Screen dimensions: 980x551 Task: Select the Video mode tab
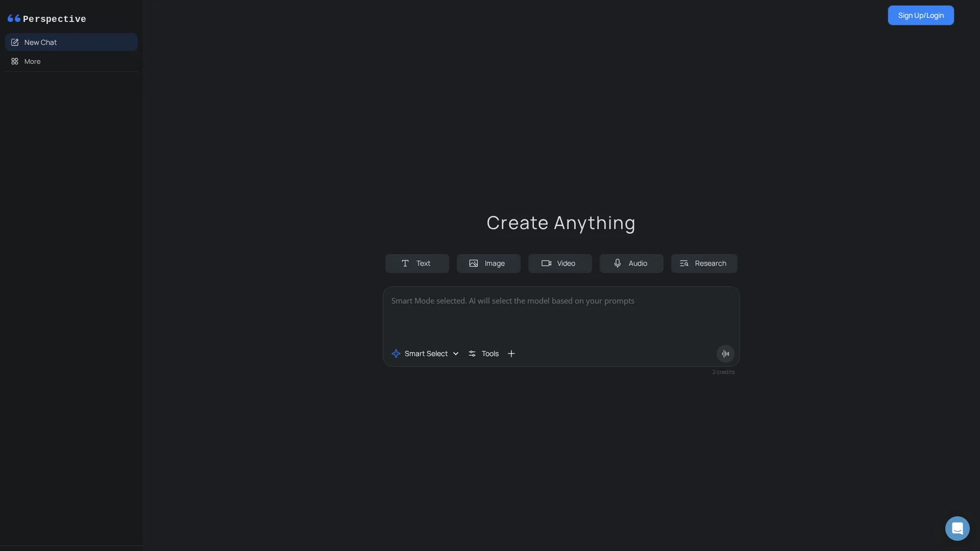tap(560, 263)
